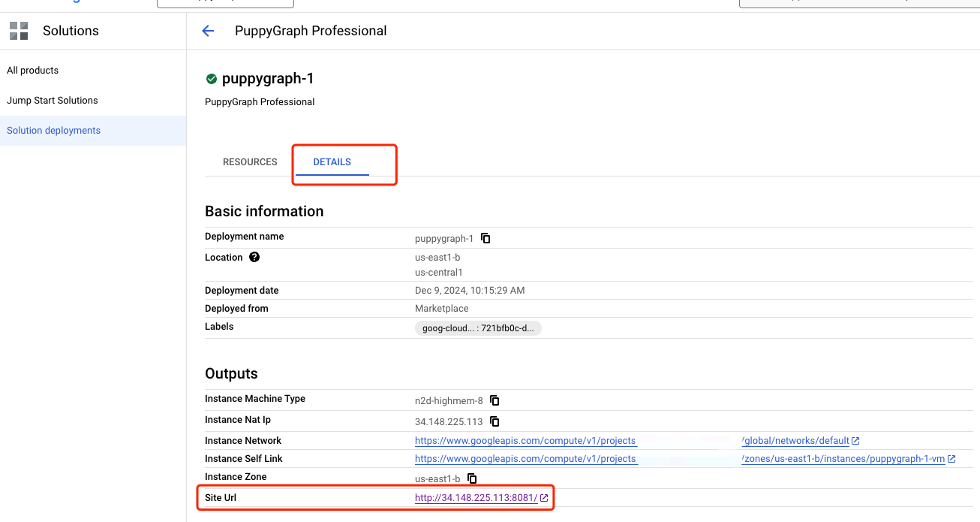
Task: Open All products in sidebar
Action: tap(33, 71)
